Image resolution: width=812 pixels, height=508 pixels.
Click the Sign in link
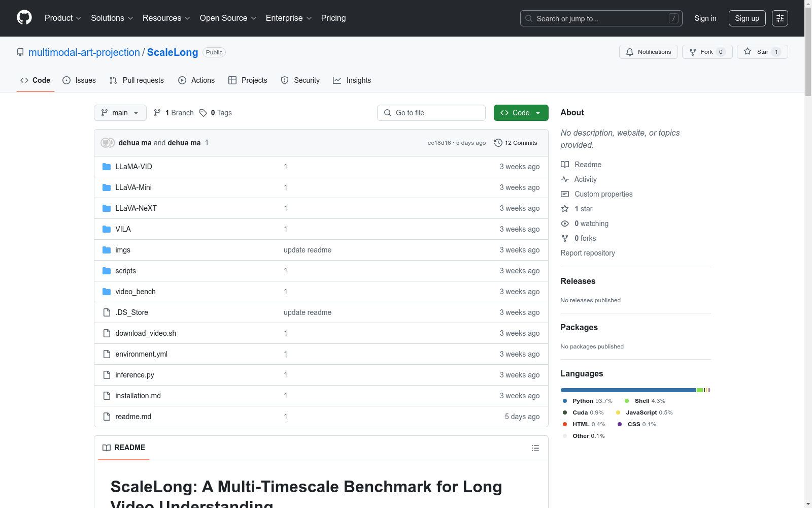pyautogui.click(x=705, y=18)
